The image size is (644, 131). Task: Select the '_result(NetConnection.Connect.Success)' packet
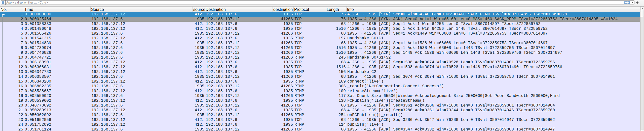[320, 86]
